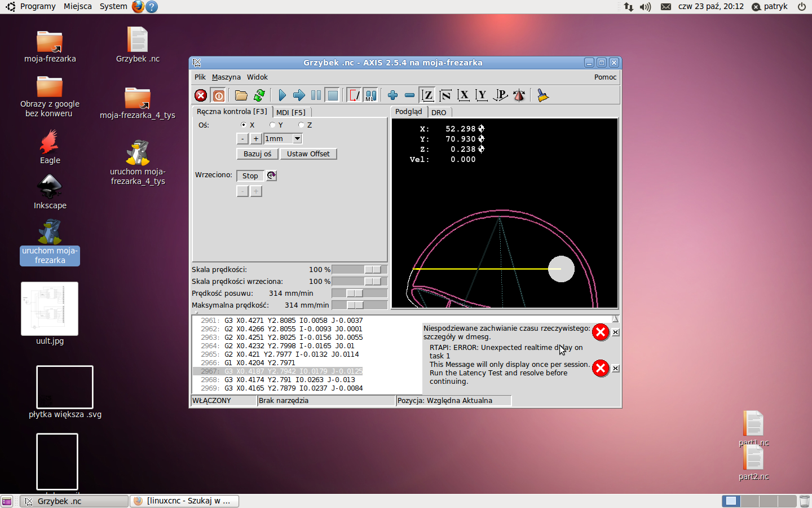The width and height of the screenshot is (812, 508).
Task: Reload the current file with green arrows
Action: click(x=259, y=95)
